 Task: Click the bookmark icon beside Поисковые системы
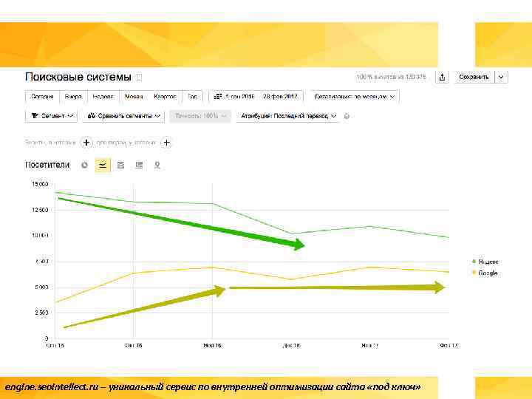pyautogui.click(x=139, y=78)
